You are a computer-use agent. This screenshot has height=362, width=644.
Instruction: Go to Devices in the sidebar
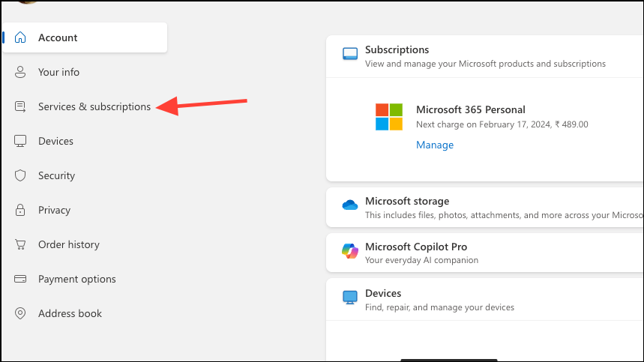click(56, 141)
